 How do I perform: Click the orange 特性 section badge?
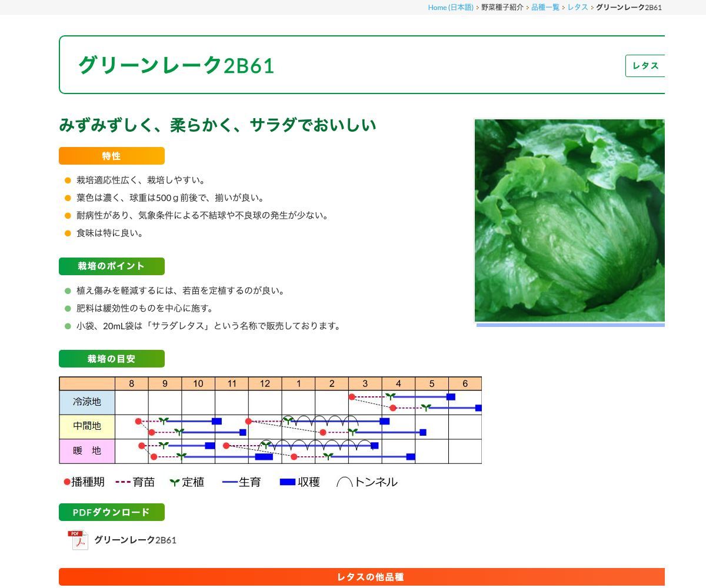click(111, 156)
